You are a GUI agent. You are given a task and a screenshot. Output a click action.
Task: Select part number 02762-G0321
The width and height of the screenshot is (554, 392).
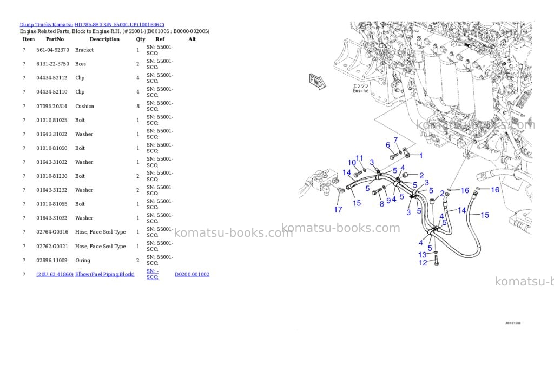point(52,246)
